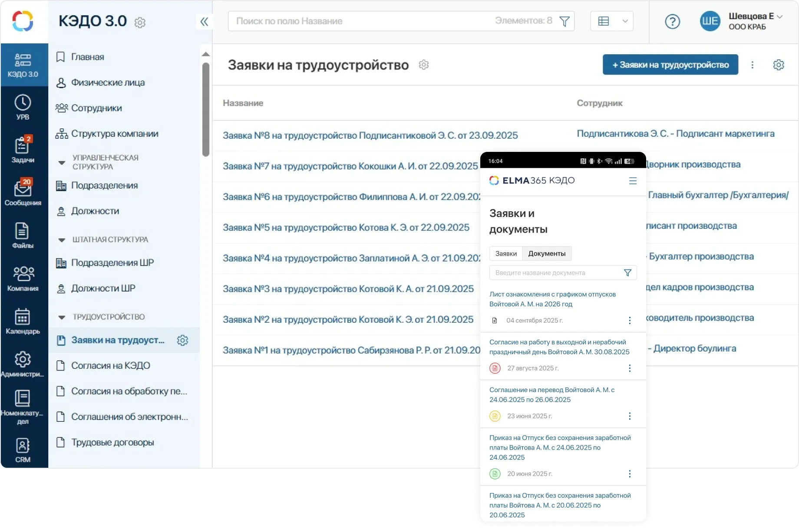Open the mobile hamburger menu

[x=633, y=181]
